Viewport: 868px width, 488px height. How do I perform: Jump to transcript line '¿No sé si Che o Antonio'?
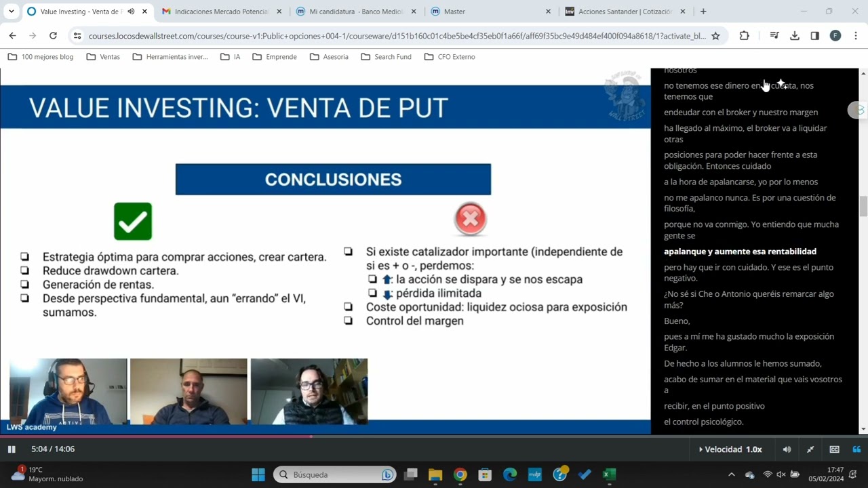[x=749, y=300]
